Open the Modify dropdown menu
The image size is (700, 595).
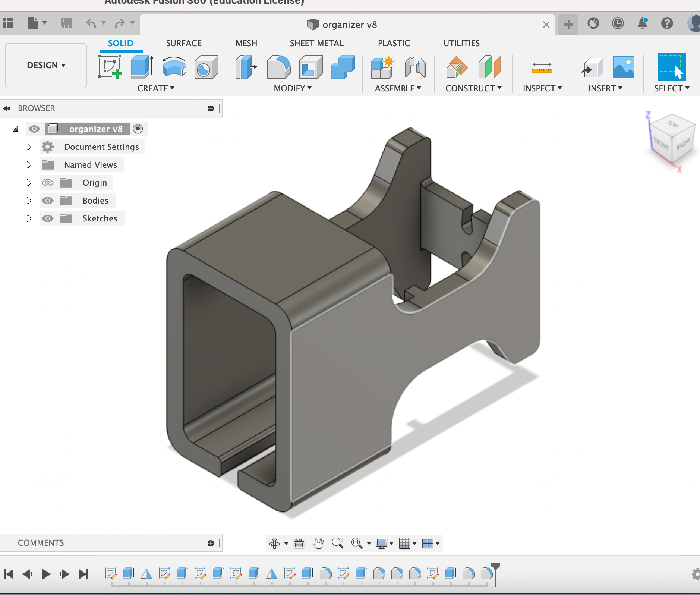pos(293,88)
